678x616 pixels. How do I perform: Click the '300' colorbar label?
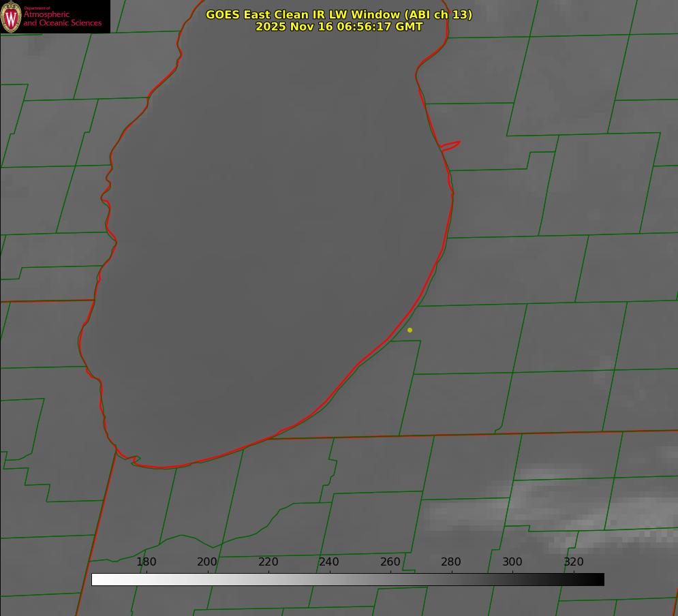pos(512,561)
